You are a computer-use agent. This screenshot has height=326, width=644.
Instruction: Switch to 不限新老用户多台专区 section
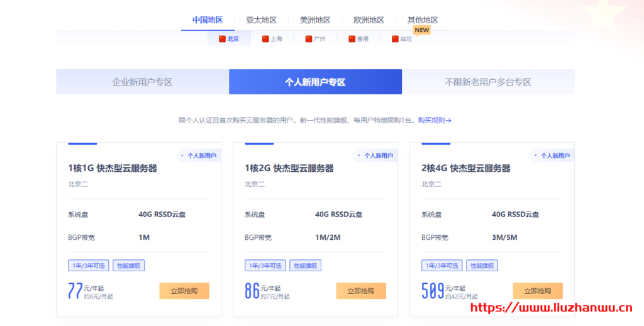point(488,82)
